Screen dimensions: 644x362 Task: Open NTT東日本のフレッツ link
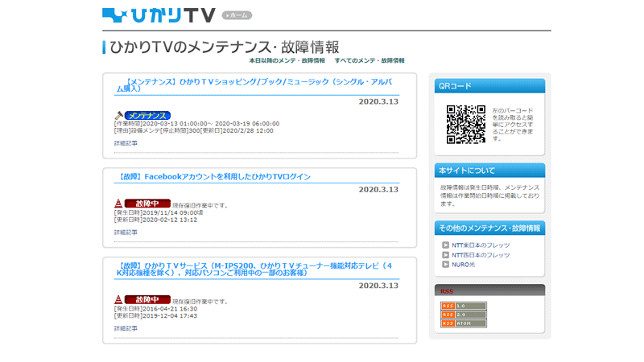coord(481,245)
